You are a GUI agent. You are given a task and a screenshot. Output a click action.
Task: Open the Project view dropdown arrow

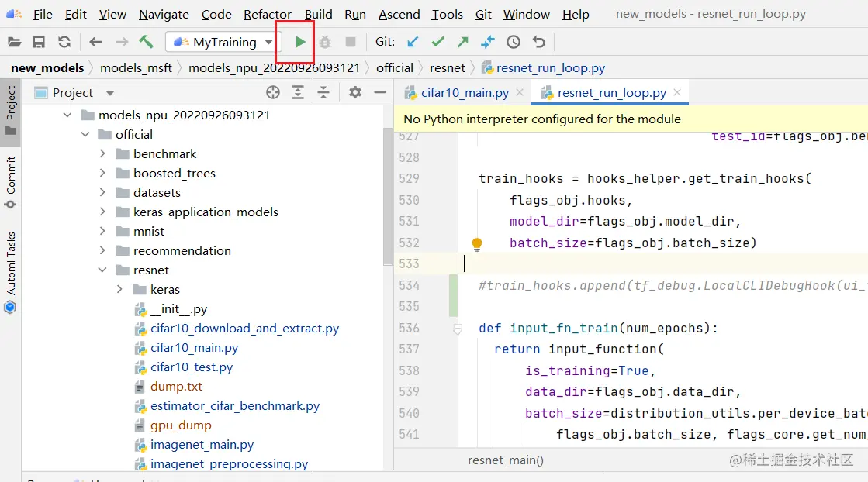click(x=110, y=93)
